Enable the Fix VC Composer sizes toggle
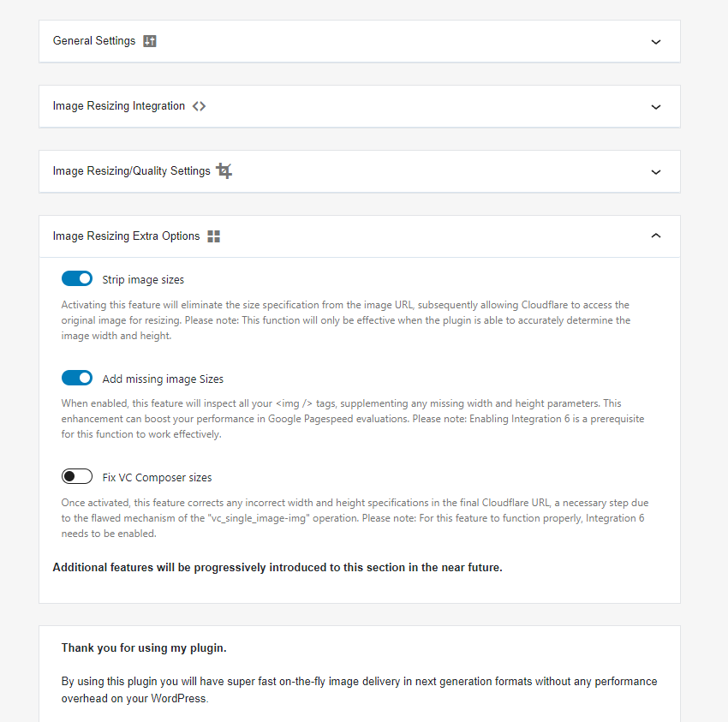The width and height of the screenshot is (728, 722). pos(77,476)
